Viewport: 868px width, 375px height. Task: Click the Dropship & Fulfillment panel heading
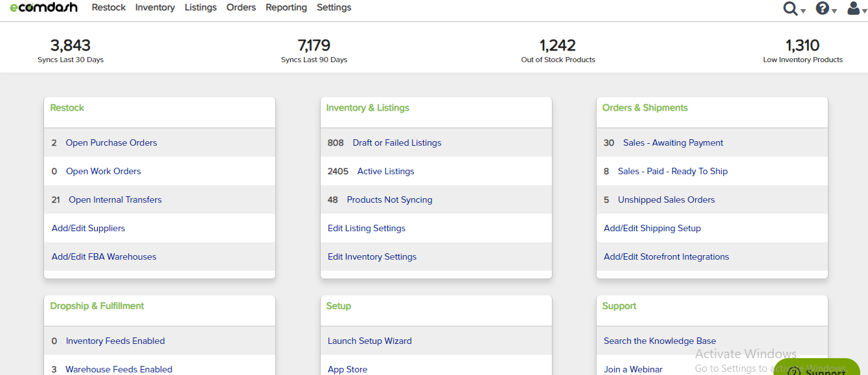pos(97,306)
